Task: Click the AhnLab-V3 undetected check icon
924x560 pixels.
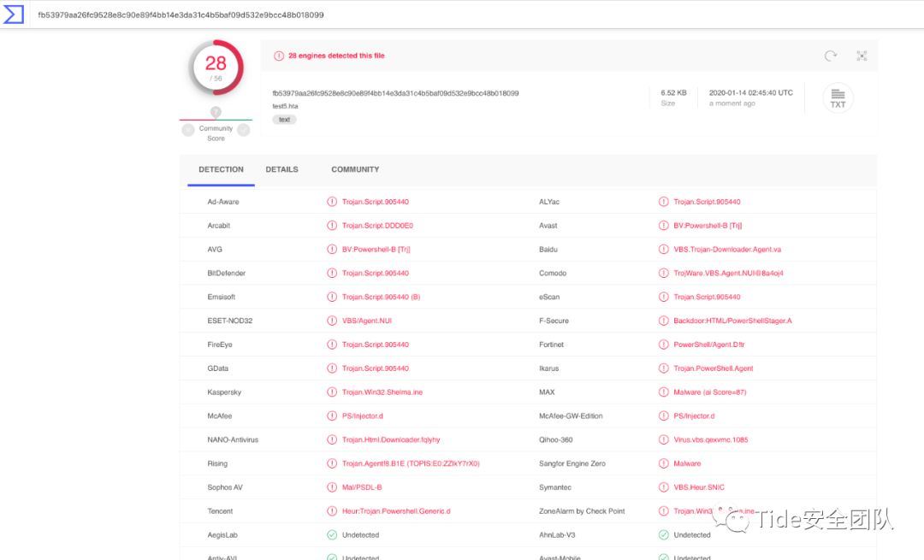Action: pyautogui.click(x=664, y=534)
